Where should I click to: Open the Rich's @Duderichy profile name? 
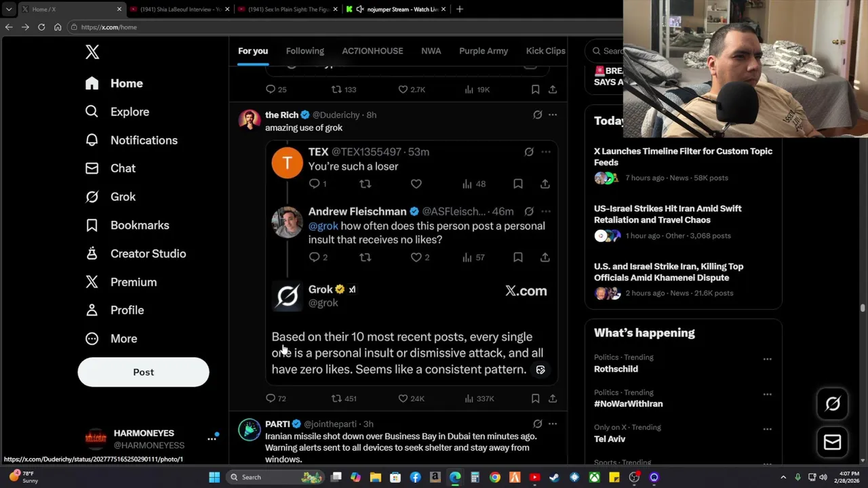pyautogui.click(x=281, y=115)
